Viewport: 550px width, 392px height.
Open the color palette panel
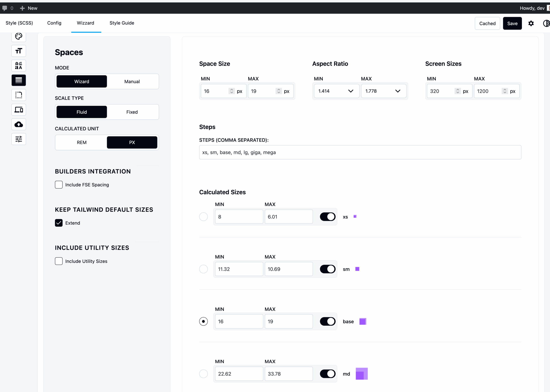coord(19,36)
